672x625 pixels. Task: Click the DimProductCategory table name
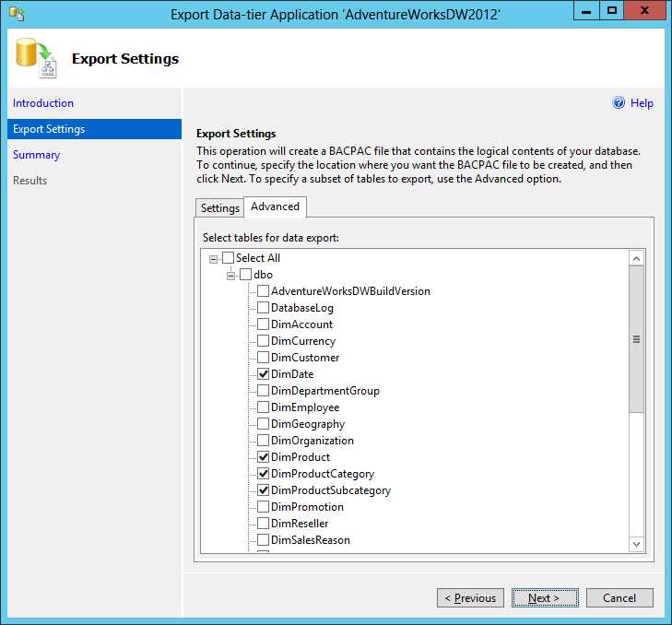tap(323, 474)
